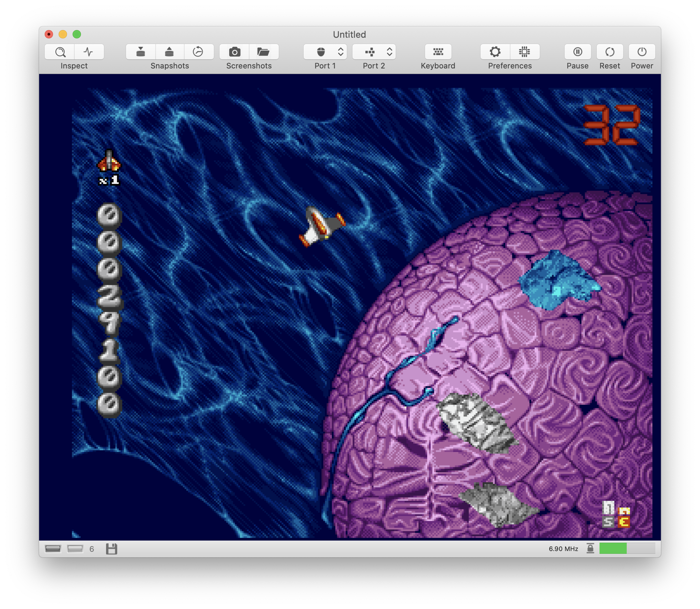Take a snapshot with the down-arrow stack icon
Image resolution: width=700 pixels, height=609 pixels.
pos(141,52)
